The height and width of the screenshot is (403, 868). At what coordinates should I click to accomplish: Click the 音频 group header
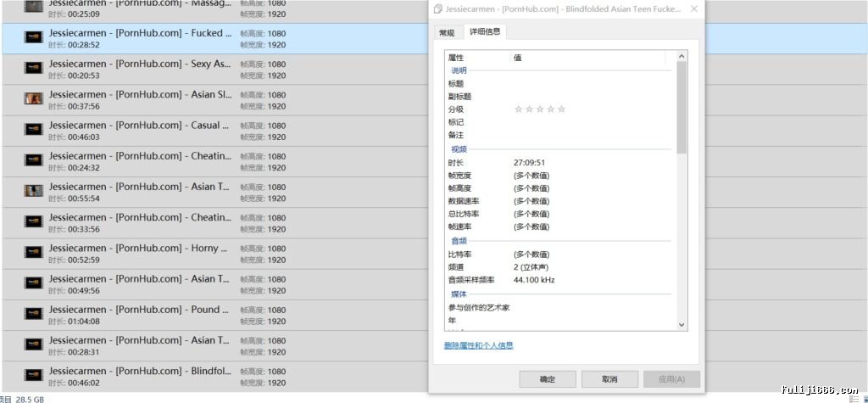point(459,241)
